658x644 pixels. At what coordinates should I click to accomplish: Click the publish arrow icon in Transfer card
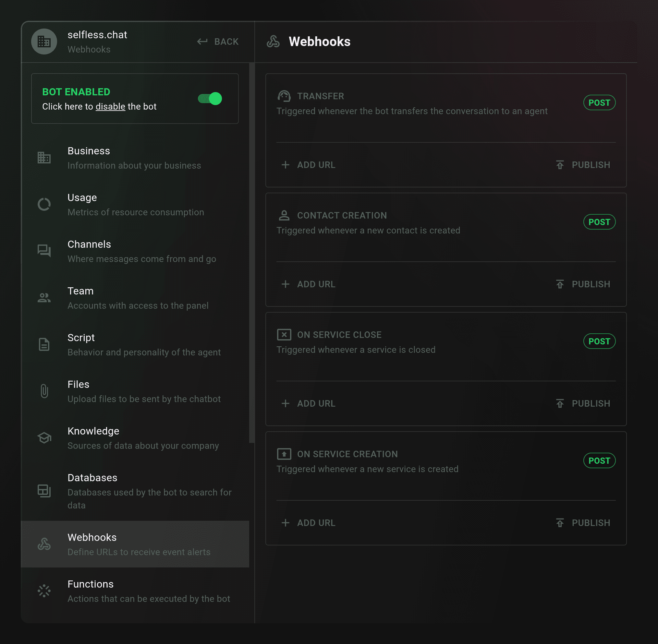click(560, 165)
